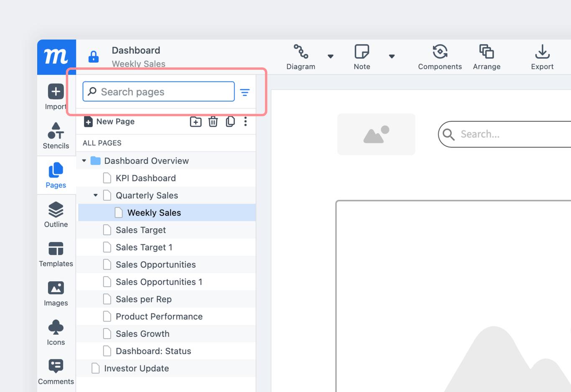Open the Images sidebar panel
Viewport: 571px width, 392px height.
[56, 293]
